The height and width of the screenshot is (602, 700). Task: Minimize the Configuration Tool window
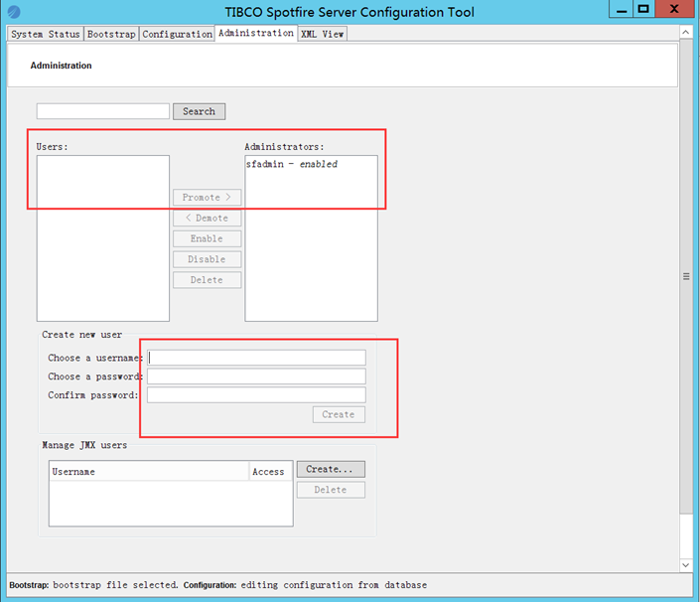[621, 9]
